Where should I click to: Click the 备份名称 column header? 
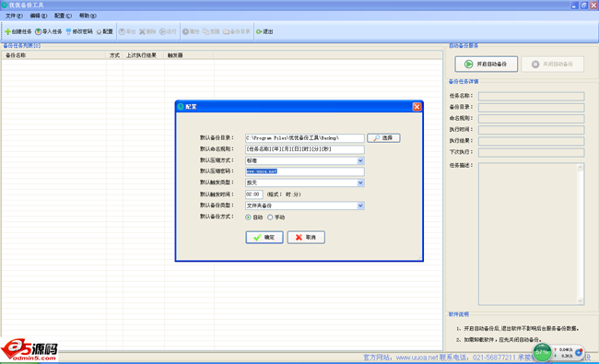[x=53, y=55]
